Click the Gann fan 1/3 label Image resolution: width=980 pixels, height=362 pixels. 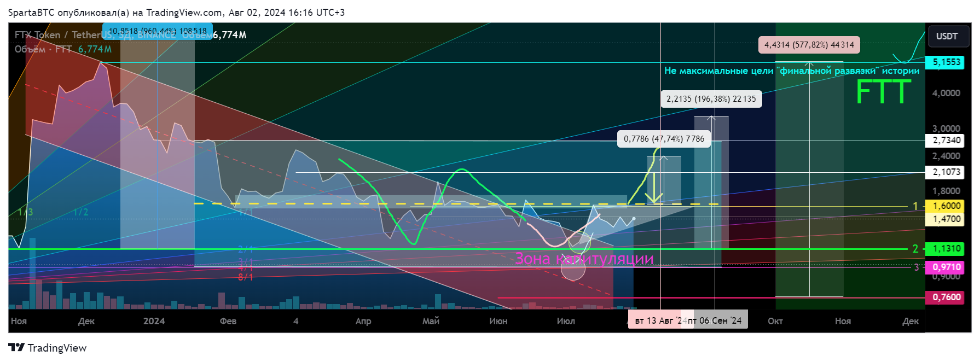pyautogui.click(x=25, y=212)
